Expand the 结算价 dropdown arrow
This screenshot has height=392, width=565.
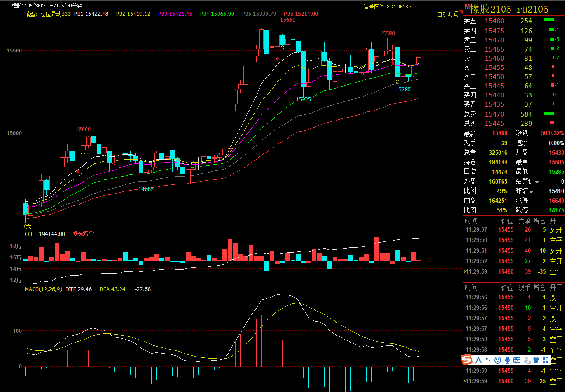pyautogui.click(x=537, y=182)
